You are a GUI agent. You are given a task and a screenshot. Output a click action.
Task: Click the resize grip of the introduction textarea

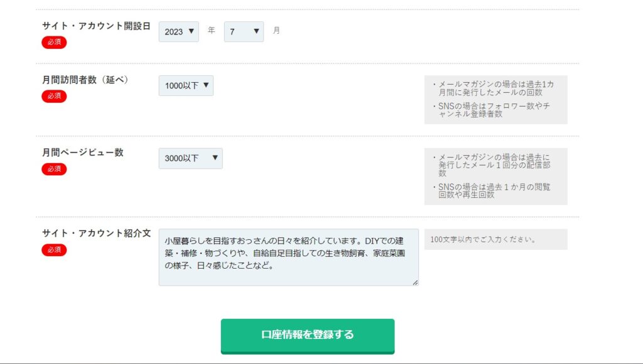click(x=415, y=282)
